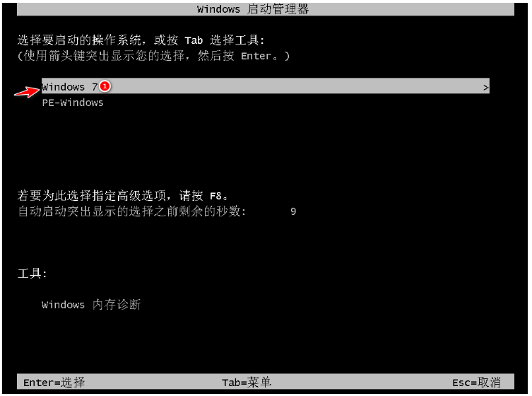Screen dimensions: 532x396
Task: Click the Esc=取消 hint in bottom bar
Action: tap(476, 383)
